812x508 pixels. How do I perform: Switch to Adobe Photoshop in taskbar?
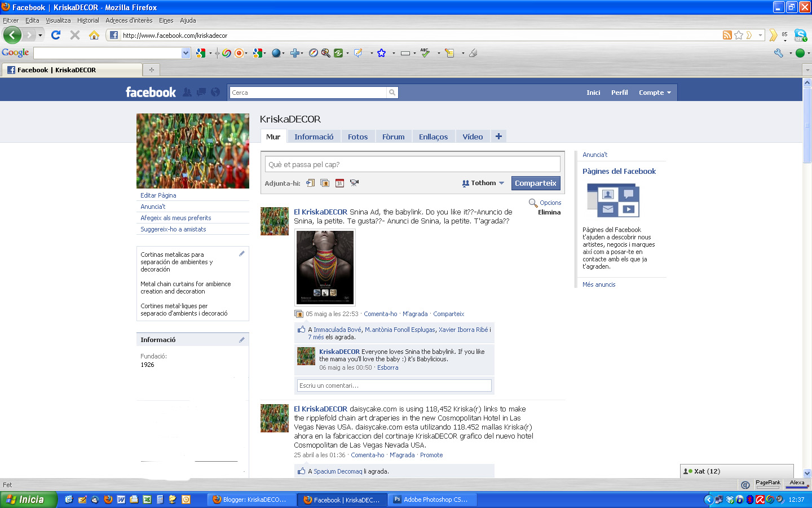click(434, 500)
